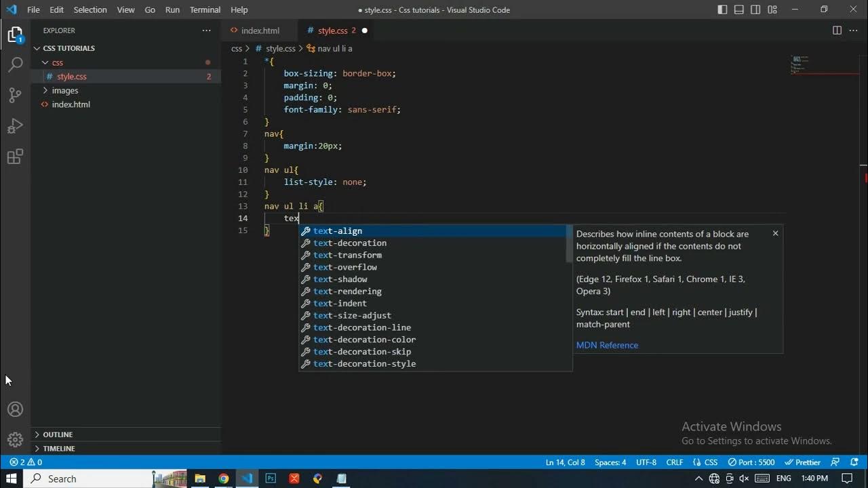Select text-decoration suggestion

(434, 243)
